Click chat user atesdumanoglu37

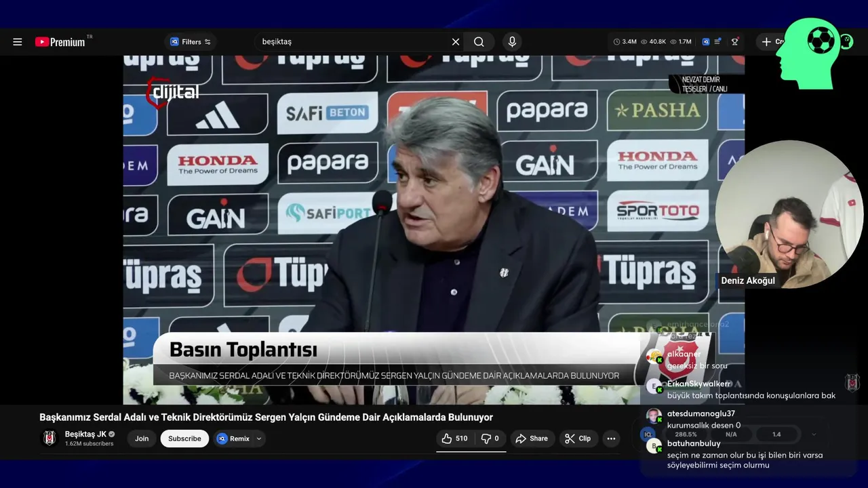pyautogui.click(x=701, y=414)
